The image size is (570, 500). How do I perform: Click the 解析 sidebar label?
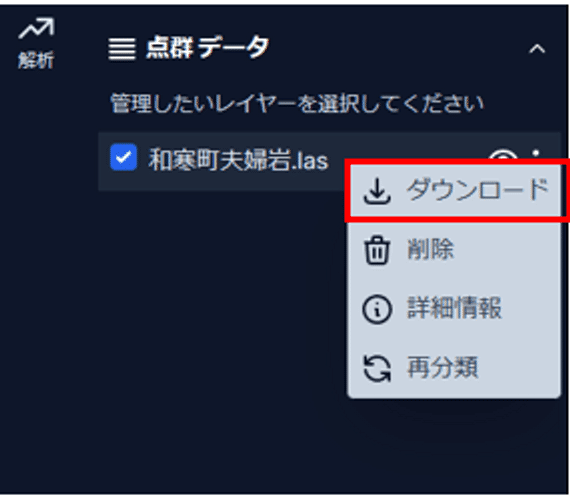[36, 60]
